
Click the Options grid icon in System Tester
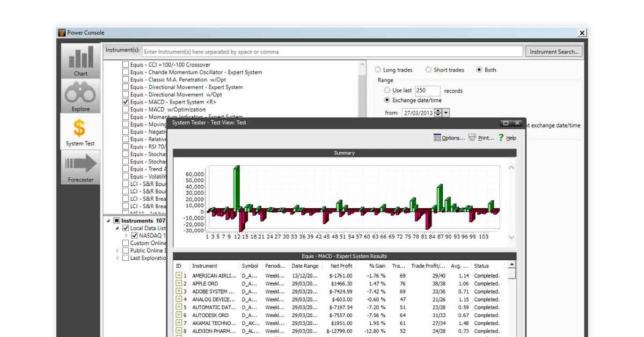coord(437,137)
